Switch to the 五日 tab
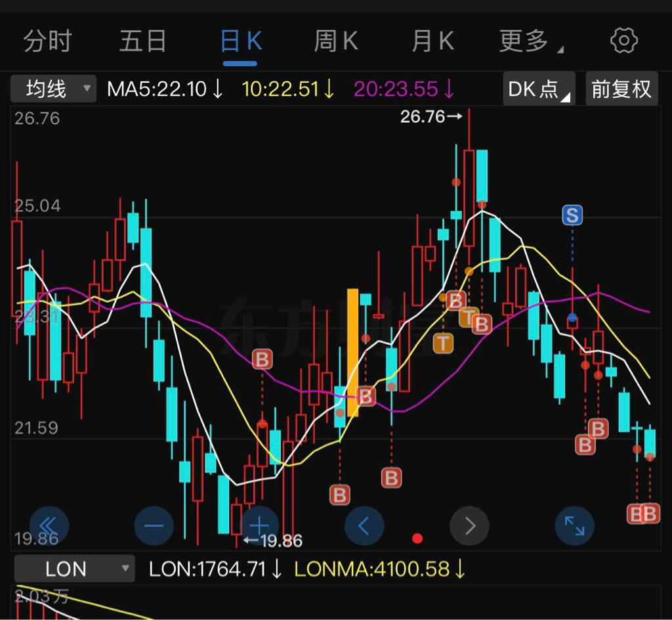This screenshot has height=620, width=672. tap(142, 41)
